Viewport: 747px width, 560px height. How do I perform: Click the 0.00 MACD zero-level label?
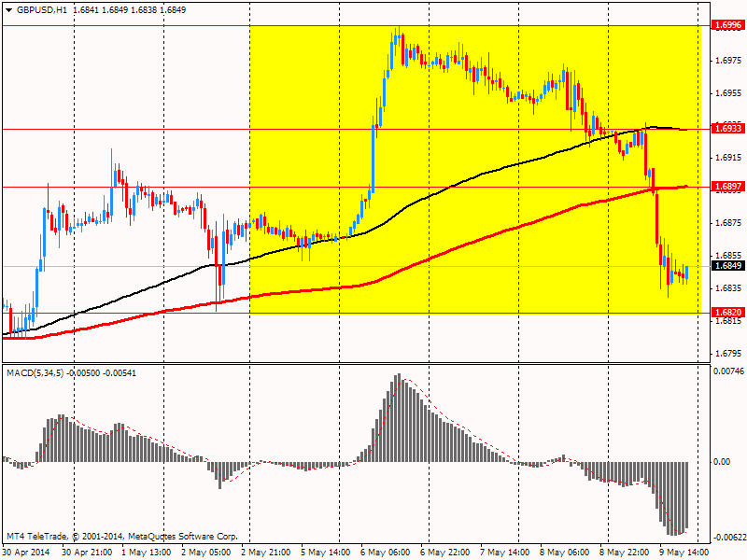(x=722, y=462)
